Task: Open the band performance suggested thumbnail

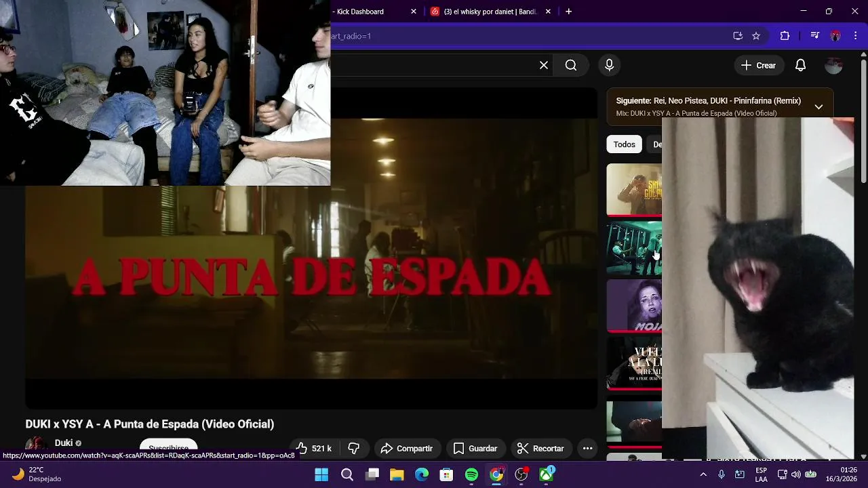Action: [x=634, y=248]
